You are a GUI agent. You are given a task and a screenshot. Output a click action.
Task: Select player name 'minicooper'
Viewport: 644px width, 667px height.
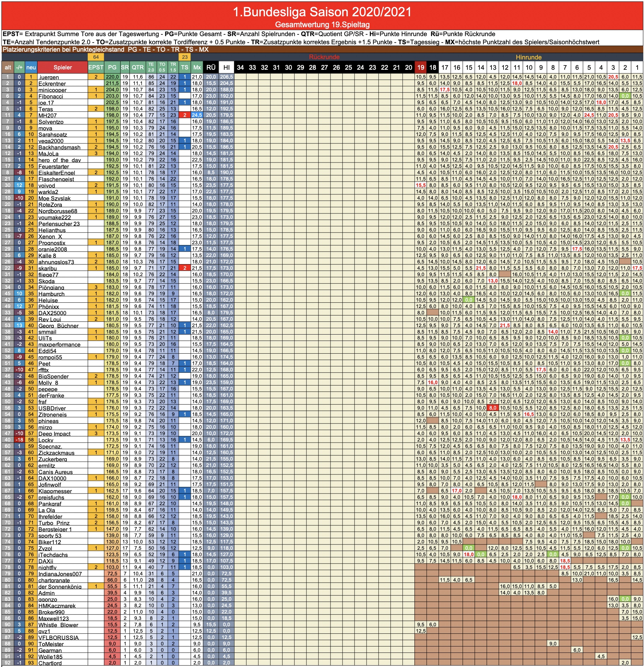pos(52,90)
